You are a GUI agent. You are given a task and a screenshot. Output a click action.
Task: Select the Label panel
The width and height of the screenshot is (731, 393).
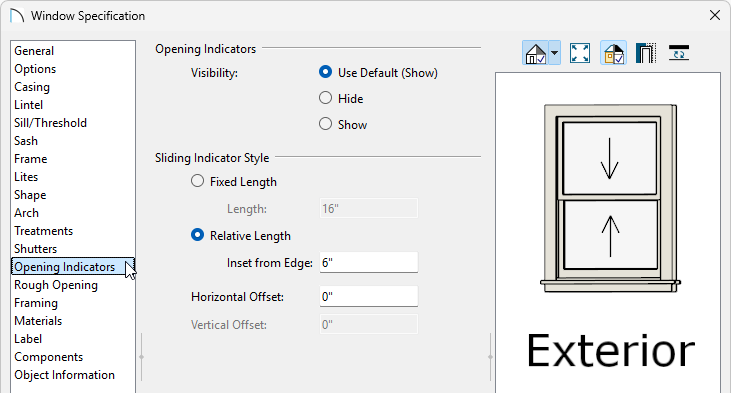(x=73, y=339)
